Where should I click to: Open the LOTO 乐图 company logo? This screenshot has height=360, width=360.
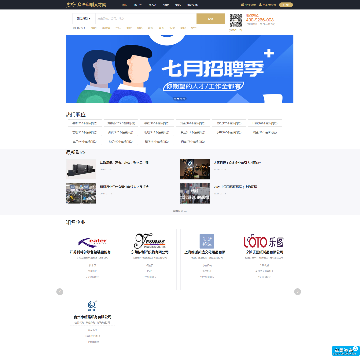click(x=263, y=242)
